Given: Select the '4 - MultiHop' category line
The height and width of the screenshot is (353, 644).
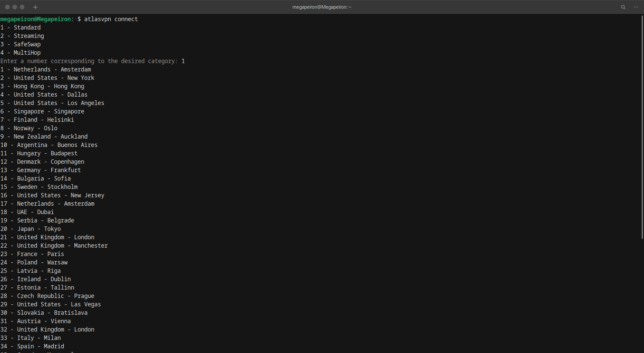Looking at the screenshot, I should pos(20,53).
